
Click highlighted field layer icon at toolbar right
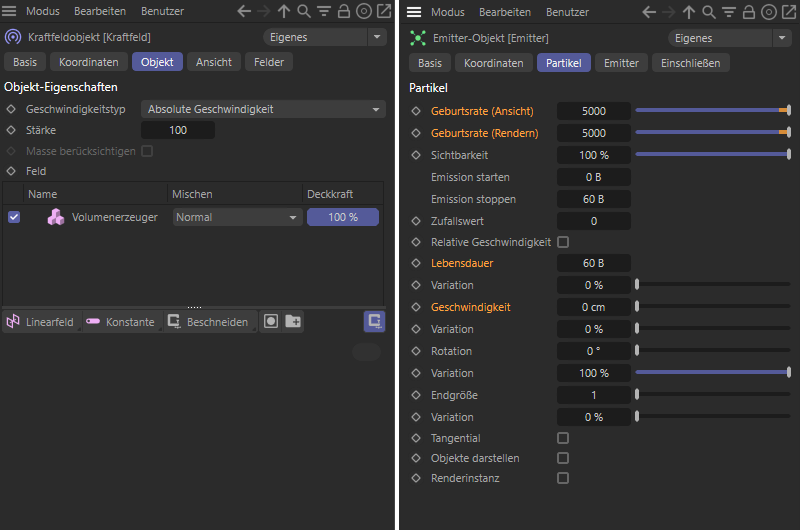[x=374, y=321]
